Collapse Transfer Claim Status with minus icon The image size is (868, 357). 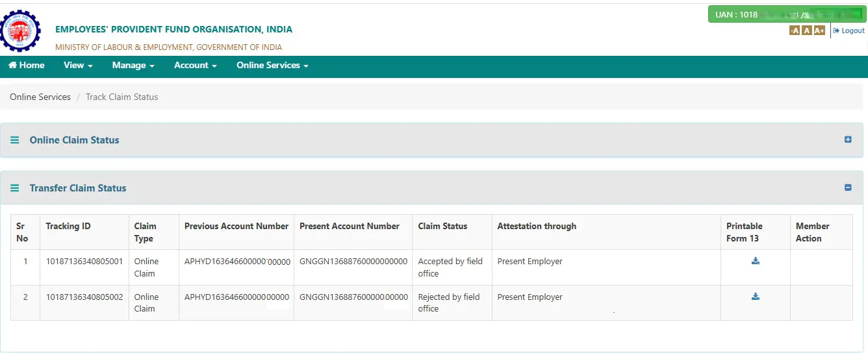(x=848, y=188)
